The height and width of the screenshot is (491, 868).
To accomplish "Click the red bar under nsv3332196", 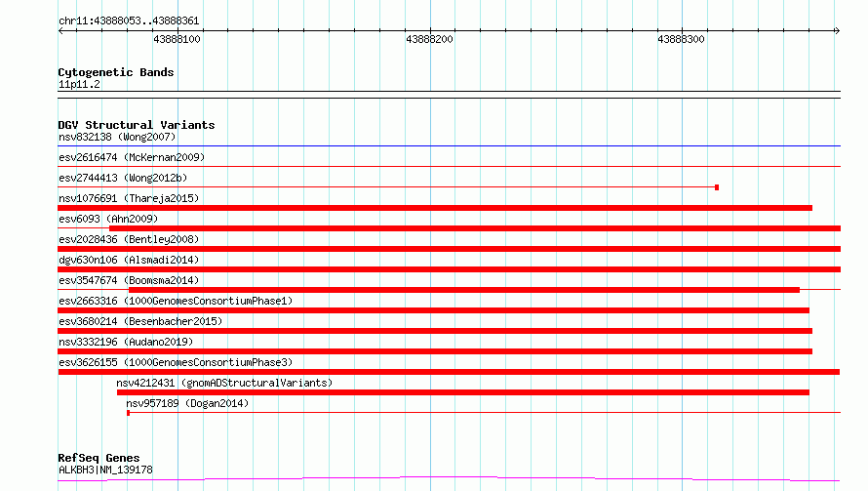I will click(435, 351).
